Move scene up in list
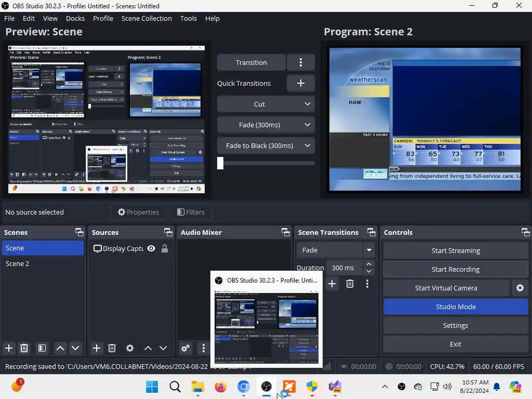This screenshot has height=399, width=532. 60,348
